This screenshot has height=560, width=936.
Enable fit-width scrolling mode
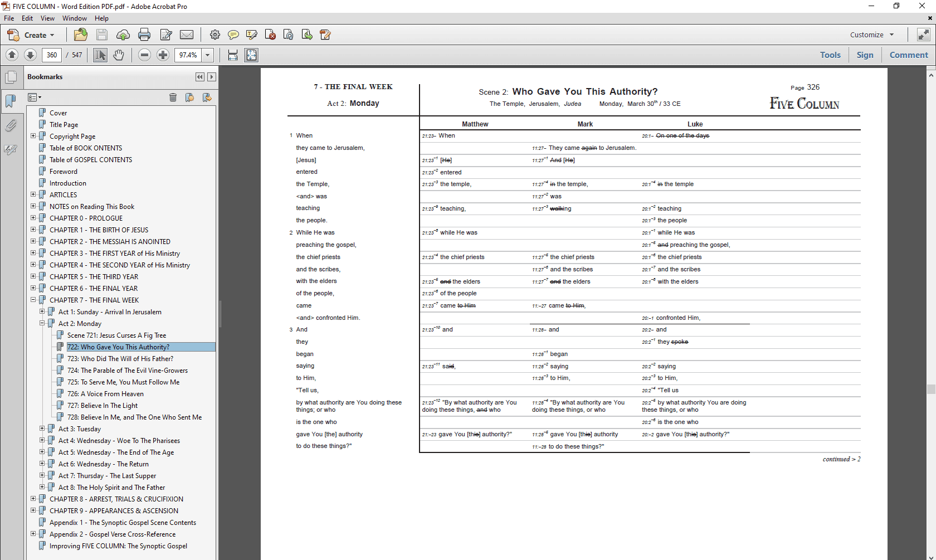[233, 55]
